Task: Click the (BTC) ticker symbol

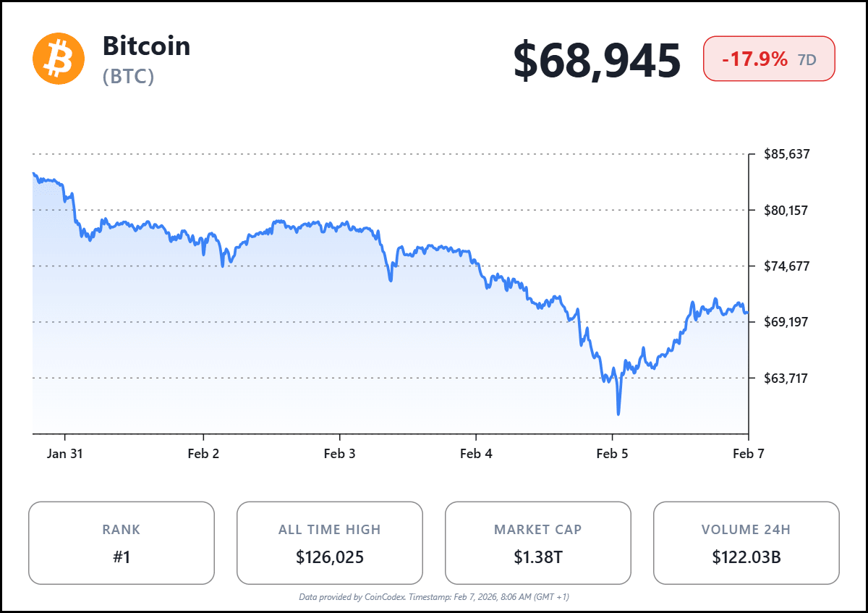Action: tap(129, 77)
